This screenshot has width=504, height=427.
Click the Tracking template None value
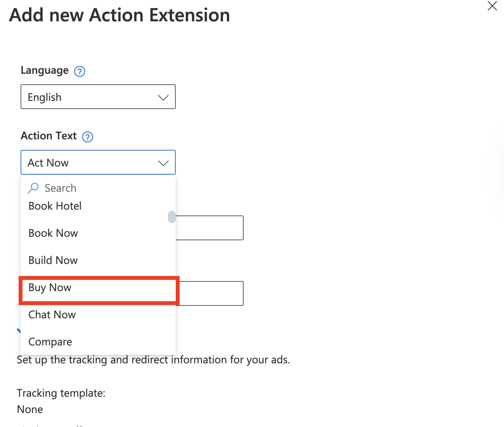click(x=30, y=410)
